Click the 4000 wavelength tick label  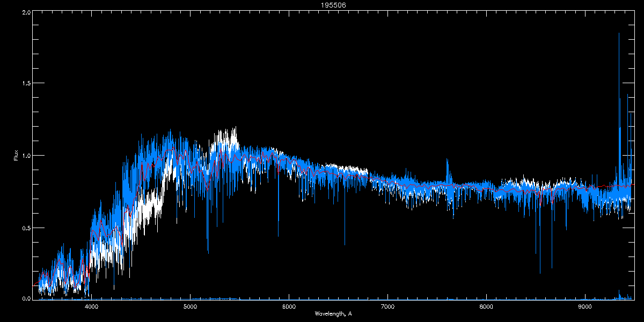pyautogui.click(x=91, y=306)
